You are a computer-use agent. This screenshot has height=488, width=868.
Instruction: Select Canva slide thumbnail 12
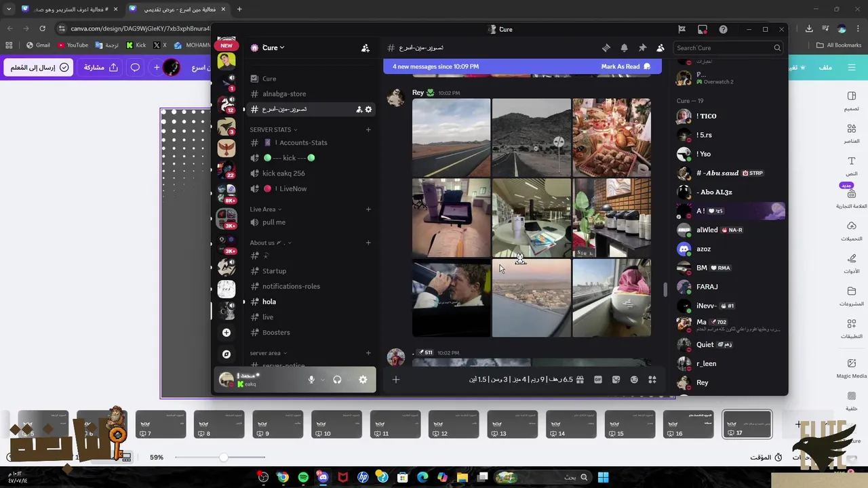tap(454, 424)
